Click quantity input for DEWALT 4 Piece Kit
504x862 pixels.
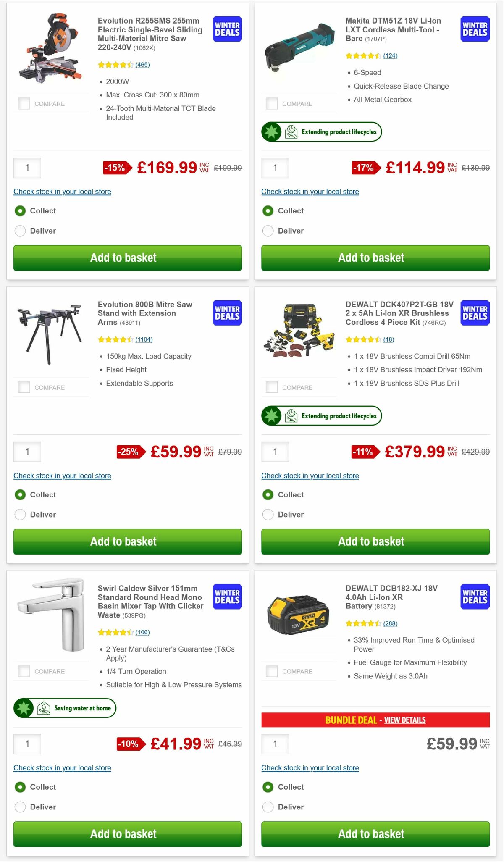(275, 452)
